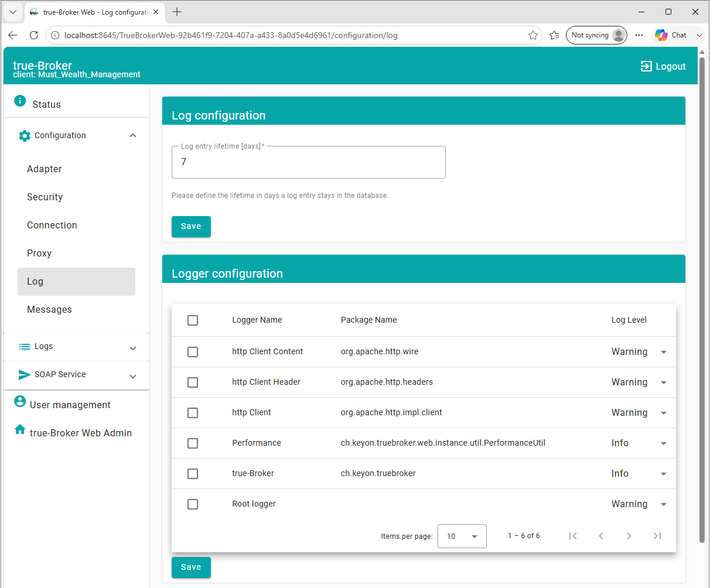Open User management

70,405
